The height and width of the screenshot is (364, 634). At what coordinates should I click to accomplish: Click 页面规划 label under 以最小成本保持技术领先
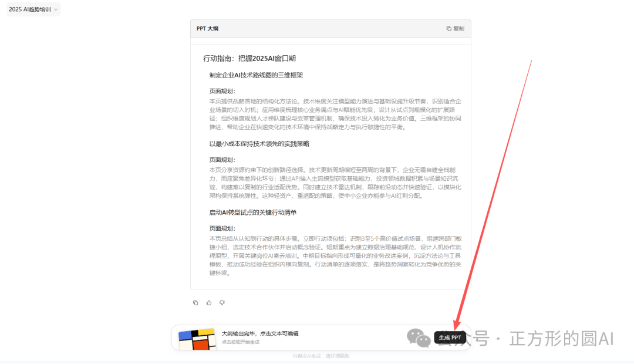click(222, 160)
